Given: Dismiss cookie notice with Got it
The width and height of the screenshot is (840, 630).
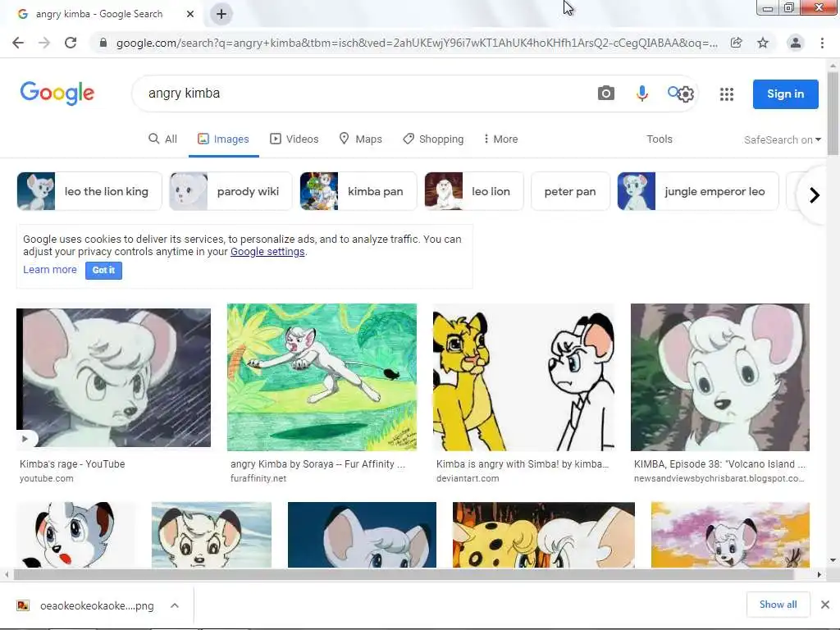Looking at the screenshot, I should (103, 270).
